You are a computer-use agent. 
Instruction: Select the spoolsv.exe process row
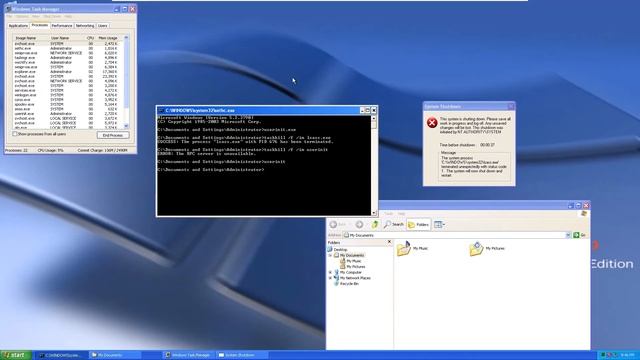[x=67, y=104]
